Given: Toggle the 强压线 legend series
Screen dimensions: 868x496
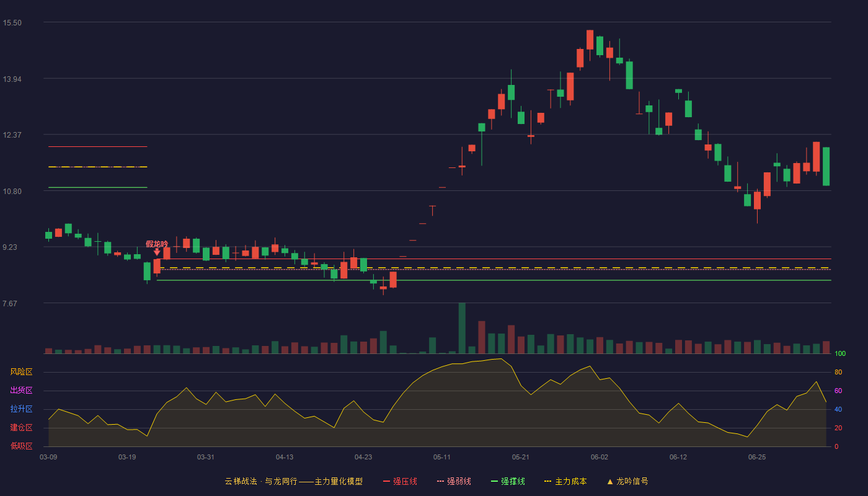Looking at the screenshot, I should point(400,481).
